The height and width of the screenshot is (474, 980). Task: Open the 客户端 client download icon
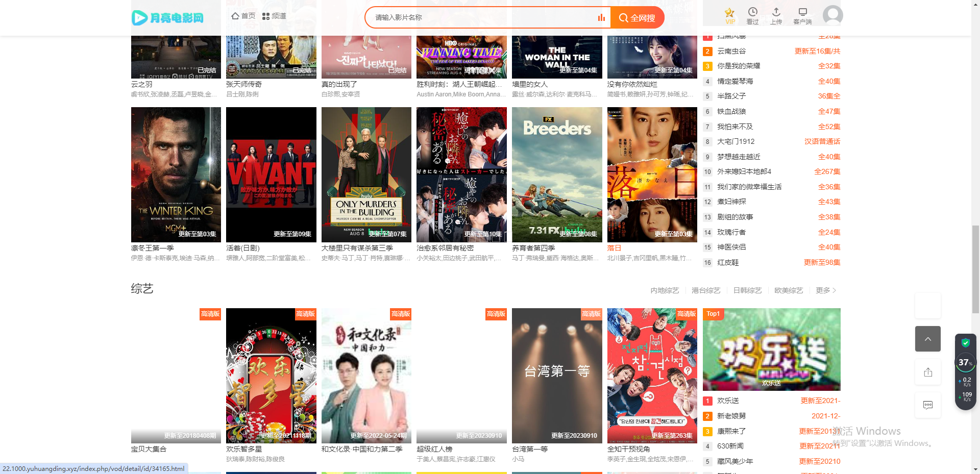coord(802,16)
